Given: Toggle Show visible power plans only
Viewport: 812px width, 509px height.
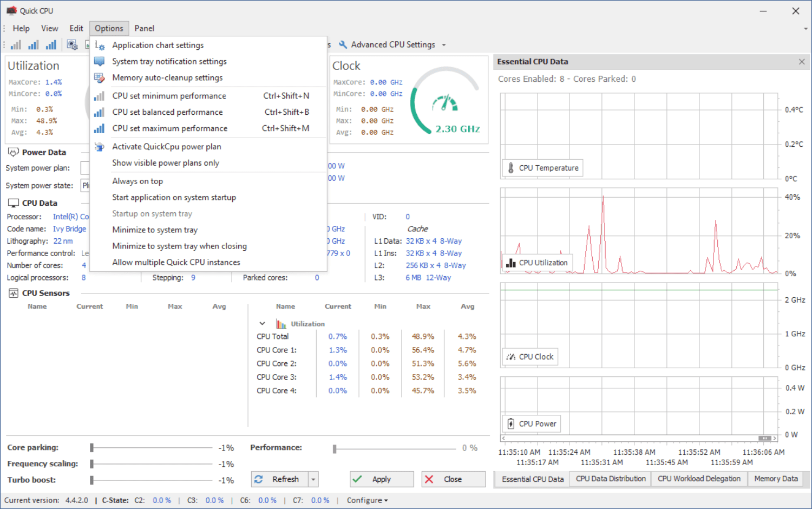Looking at the screenshot, I should (x=208, y=163).
